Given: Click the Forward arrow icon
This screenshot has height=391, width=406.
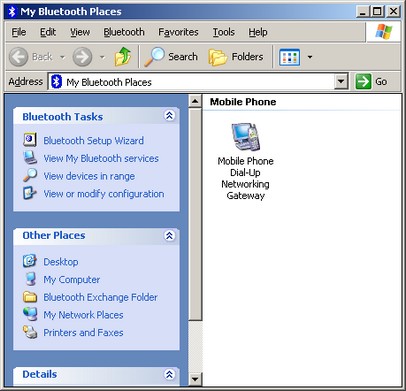Looking at the screenshot, I should click(82, 57).
